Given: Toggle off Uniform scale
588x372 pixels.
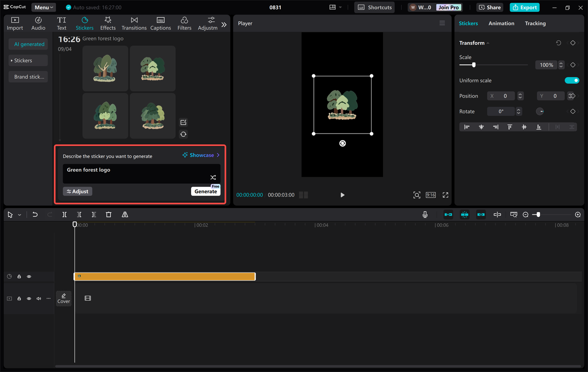Looking at the screenshot, I should [x=572, y=80].
